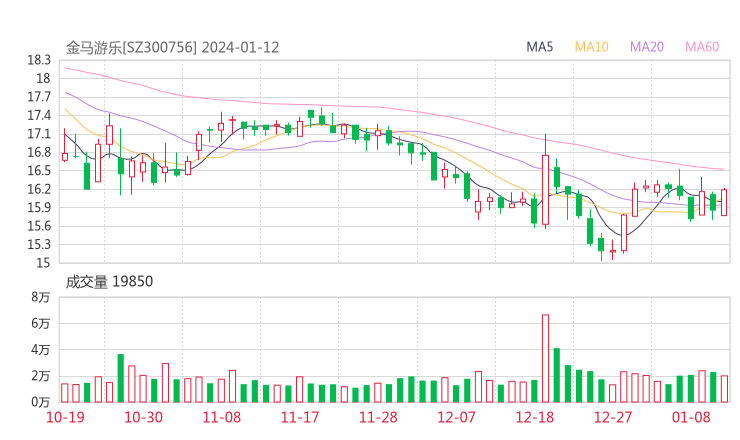Click the 0万 volume axis label
Viewport: 740px width, 440px height.
point(41,402)
